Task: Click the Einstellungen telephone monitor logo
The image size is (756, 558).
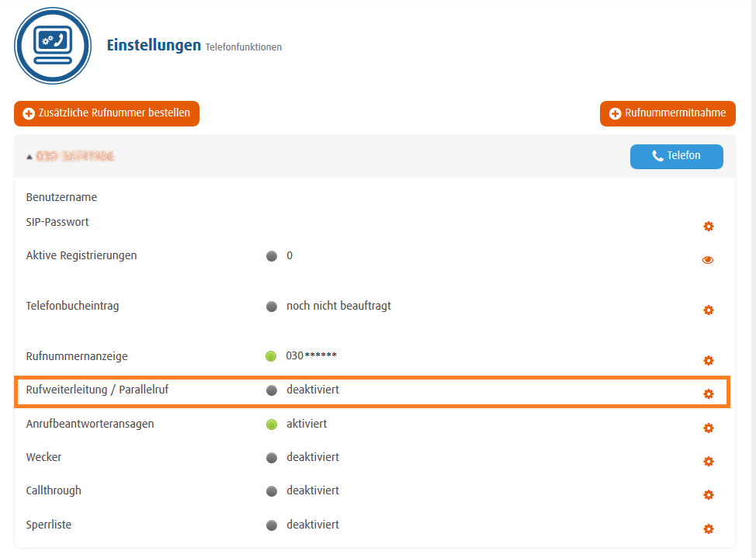Action: point(53,46)
